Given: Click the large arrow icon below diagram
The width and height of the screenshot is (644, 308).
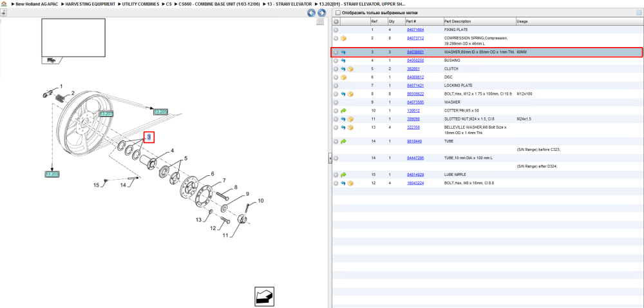Looking at the screenshot, I should pos(264,296).
